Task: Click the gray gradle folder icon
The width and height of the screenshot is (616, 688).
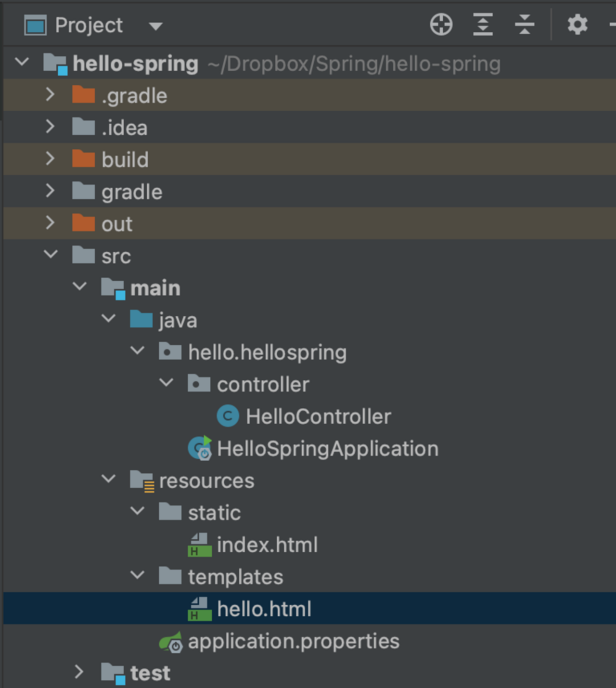Action: pos(83,191)
